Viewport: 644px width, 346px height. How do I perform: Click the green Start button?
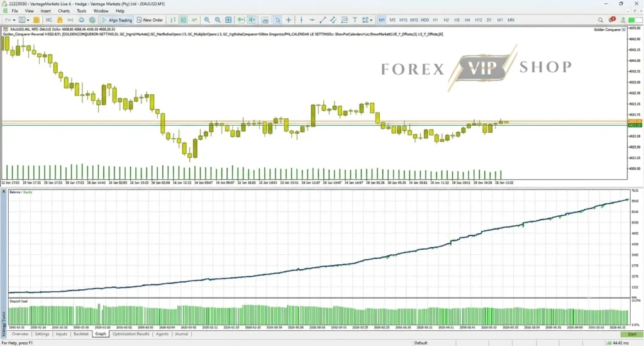631,335
